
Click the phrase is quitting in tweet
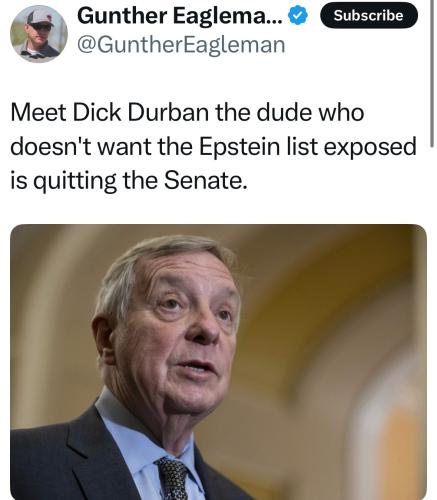point(63,181)
